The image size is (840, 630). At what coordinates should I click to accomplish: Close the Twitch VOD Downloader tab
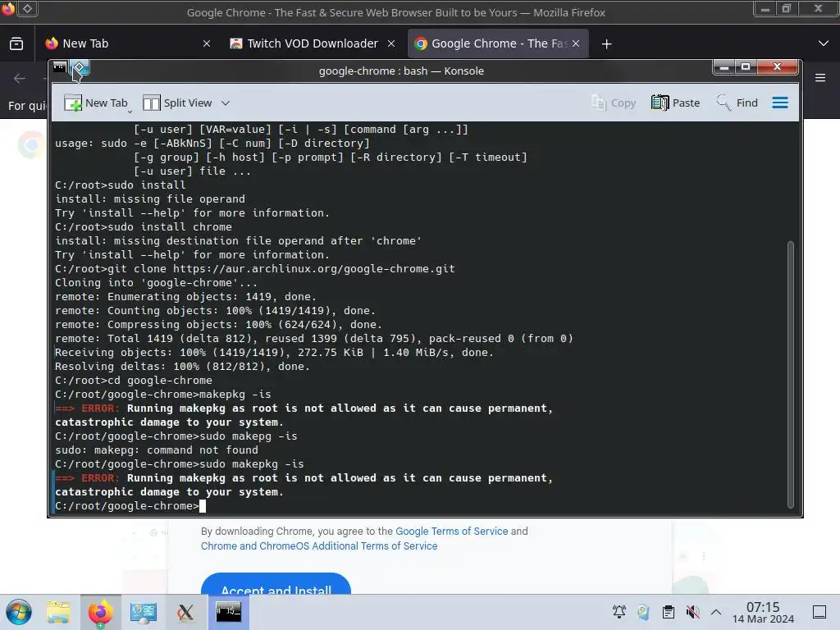391,44
